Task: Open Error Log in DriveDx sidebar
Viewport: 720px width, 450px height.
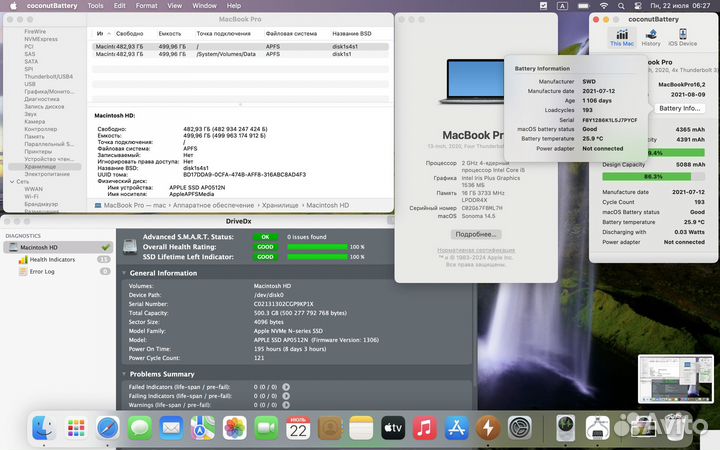Action: click(x=42, y=271)
